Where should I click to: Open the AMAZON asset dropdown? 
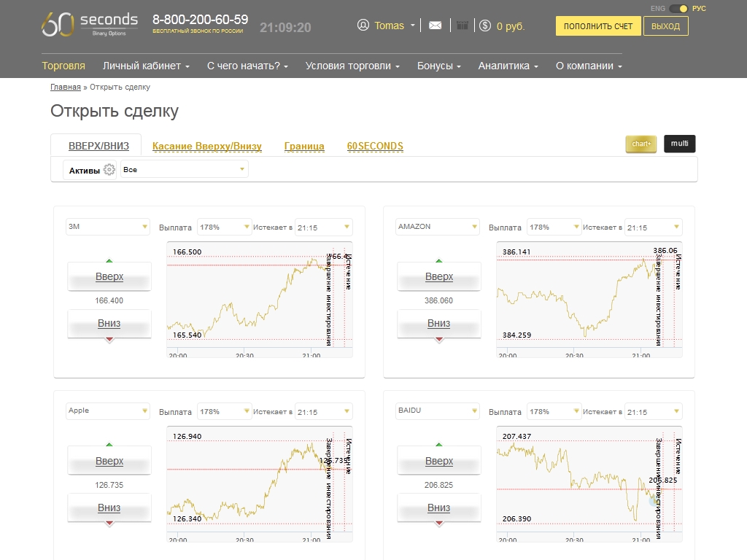pyautogui.click(x=437, y=227)
